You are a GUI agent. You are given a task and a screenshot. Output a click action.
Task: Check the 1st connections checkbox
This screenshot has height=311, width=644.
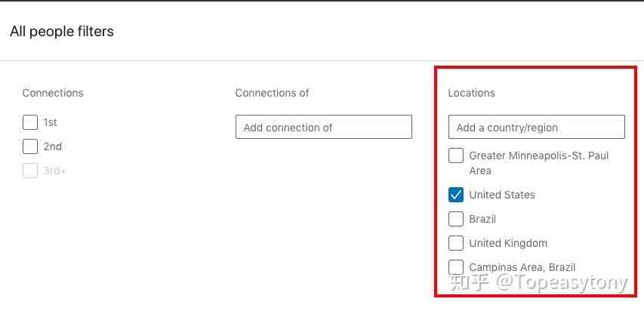30,122
